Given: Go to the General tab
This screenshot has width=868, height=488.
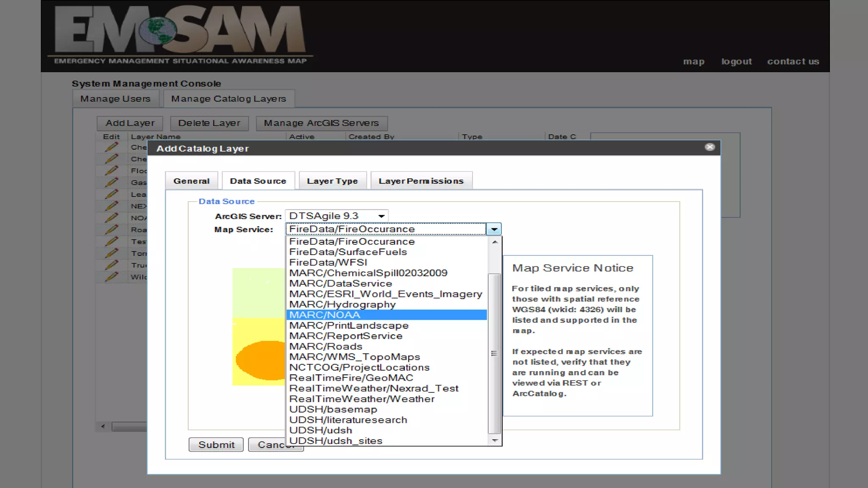Looking at the screenshot, I should pos(191,181).
